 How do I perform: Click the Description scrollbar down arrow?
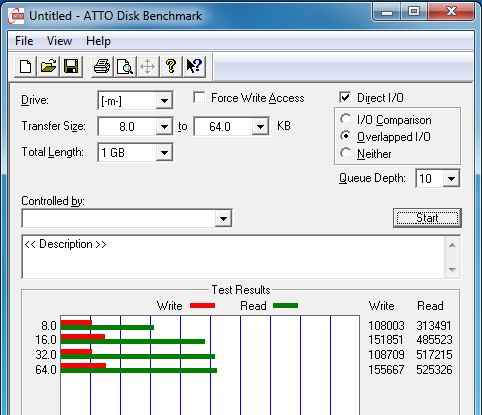452,269
